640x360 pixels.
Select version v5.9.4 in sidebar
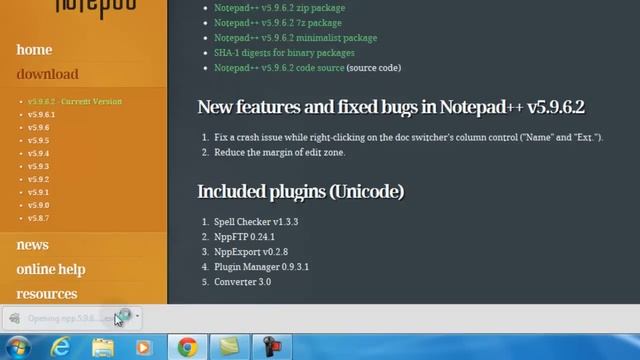click(x=38, y=154)
